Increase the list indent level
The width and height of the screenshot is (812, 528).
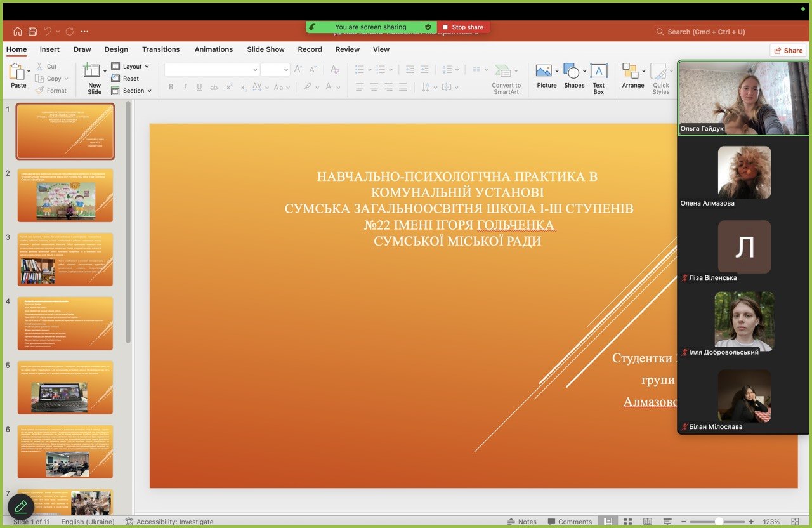[424, 69]
